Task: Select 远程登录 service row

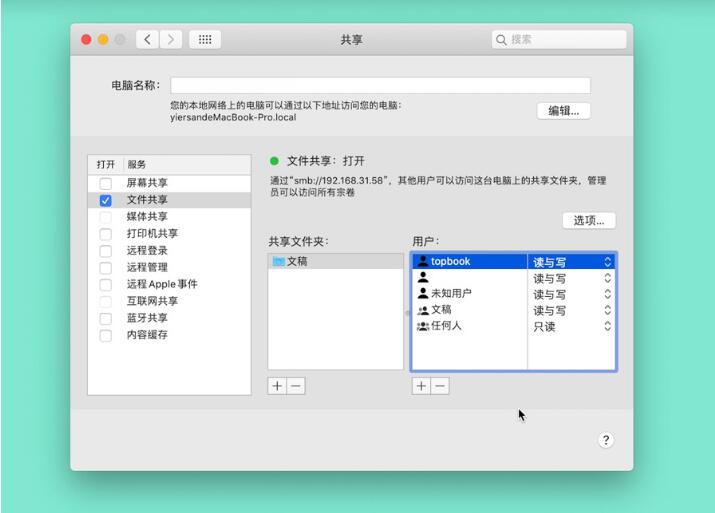Action: tap(169, 251)
